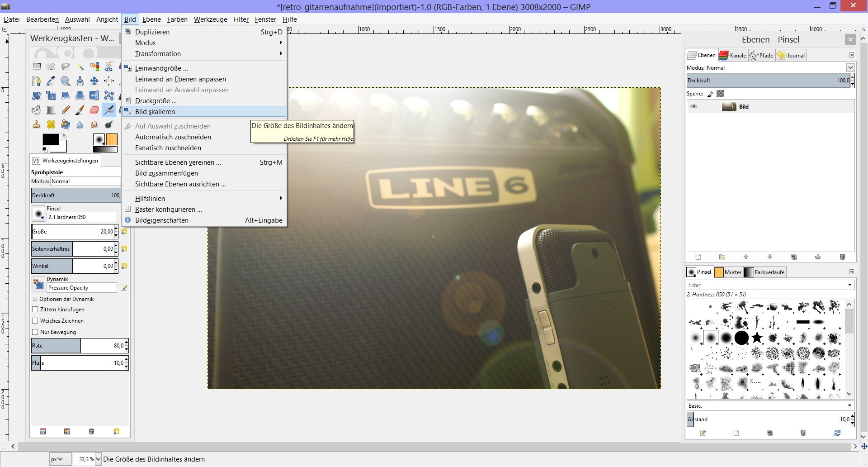Expand Optionen der Dynamik
Viewport: 868px width, 467px height.
point(35,299)
